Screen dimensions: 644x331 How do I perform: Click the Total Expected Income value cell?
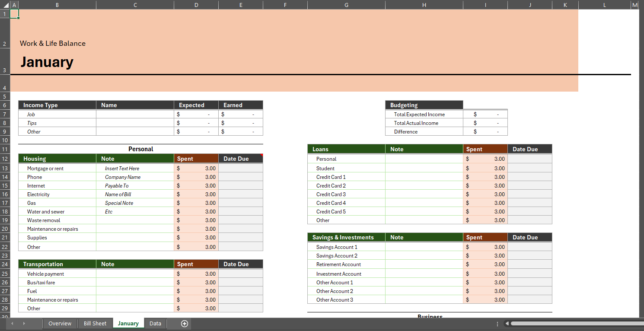pos(485,115)
